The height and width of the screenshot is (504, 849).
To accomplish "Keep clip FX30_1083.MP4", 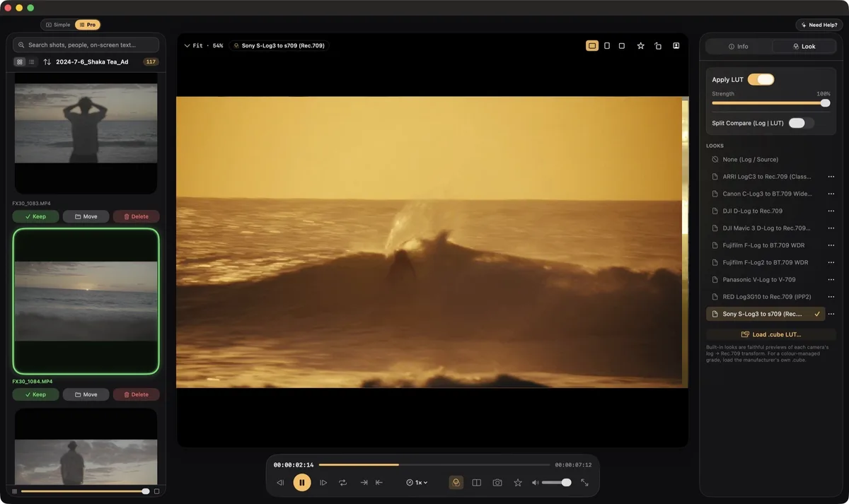I will pos(35,216).
